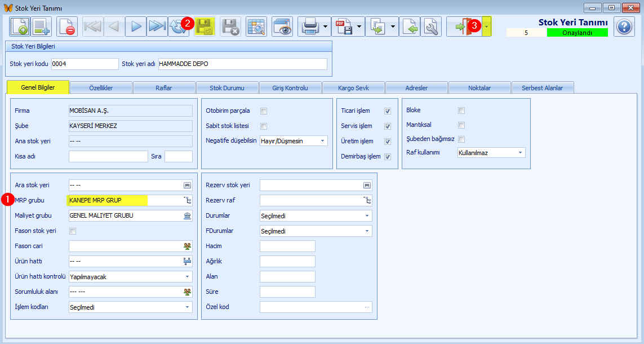The width and height of the screenshot is (644, 344).
Task: Click the exit door icon
Action: tap(464, 27)
